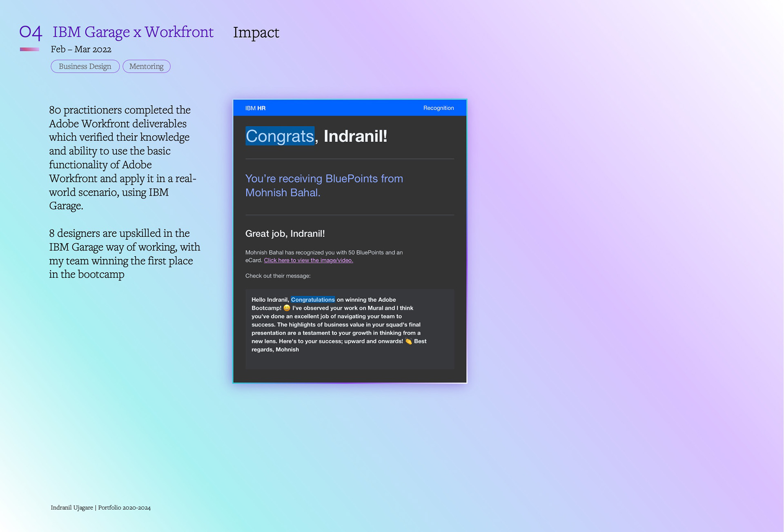Click the smiley emoji in message

point(287,308)
